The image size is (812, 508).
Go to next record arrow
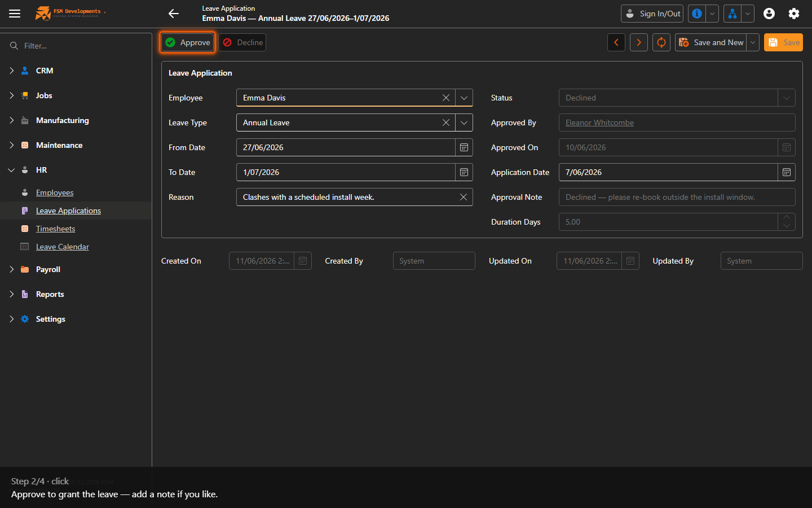(639, 42)
